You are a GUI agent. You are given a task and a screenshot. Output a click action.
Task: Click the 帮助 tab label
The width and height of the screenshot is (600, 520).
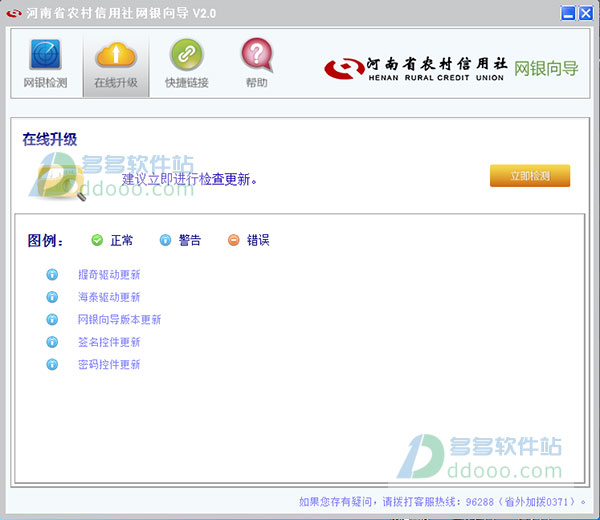click(x=257, y=83)
